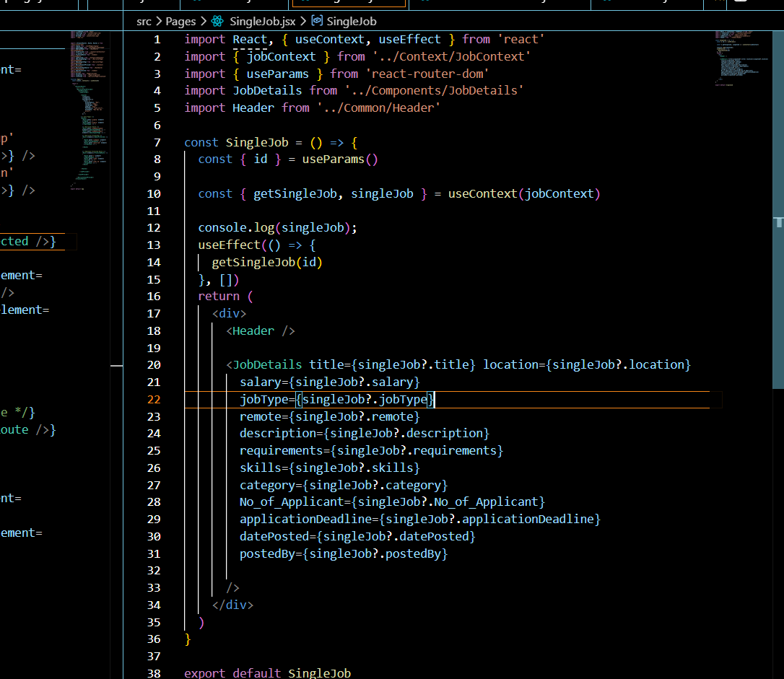Viewport: 784px width, 679px height.
Task: Click 'lement=' text in the left editor
Action: [x=25, y=310]
